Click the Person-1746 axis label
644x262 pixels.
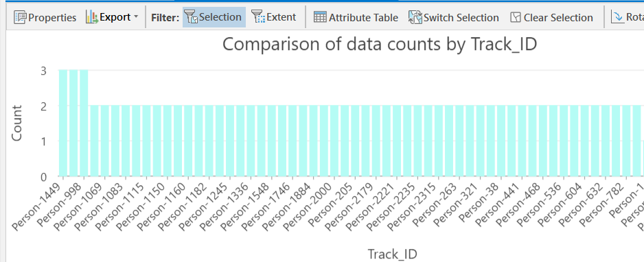(x=267, y=207)
